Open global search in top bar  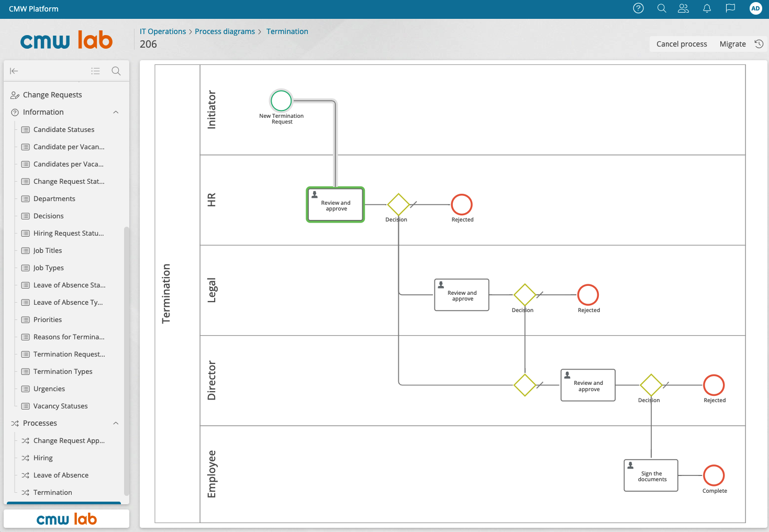coord(662,8)
